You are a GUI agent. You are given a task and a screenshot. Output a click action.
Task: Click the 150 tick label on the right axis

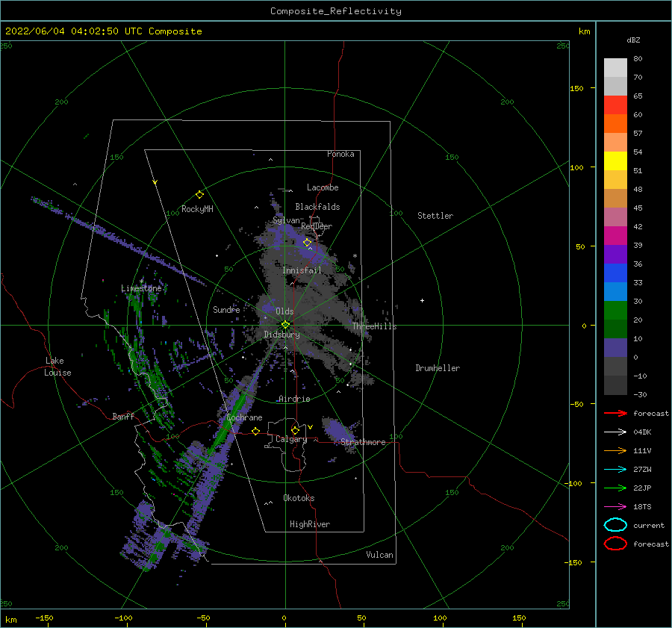[577, 88]
